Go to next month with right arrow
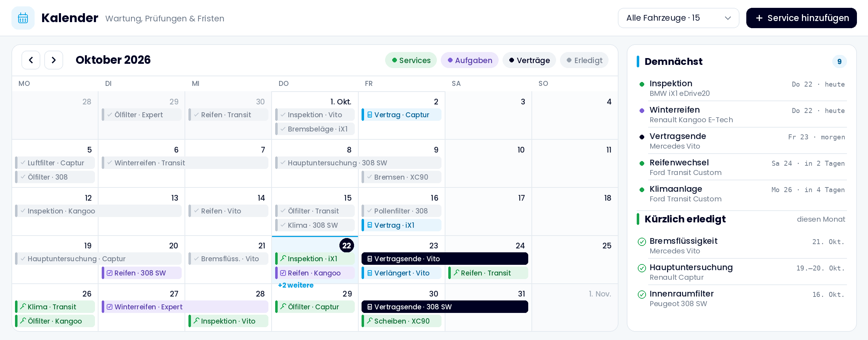868x340 pixels. [x=54, y=60]
